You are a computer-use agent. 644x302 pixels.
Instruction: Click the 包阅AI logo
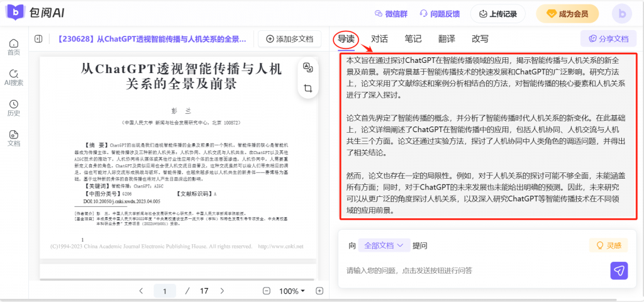pyautogui.click(x=35, y=13)
